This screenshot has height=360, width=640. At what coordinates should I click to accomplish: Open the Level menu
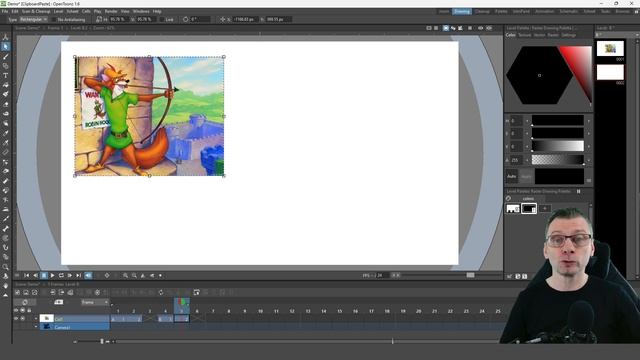[58, 11]
